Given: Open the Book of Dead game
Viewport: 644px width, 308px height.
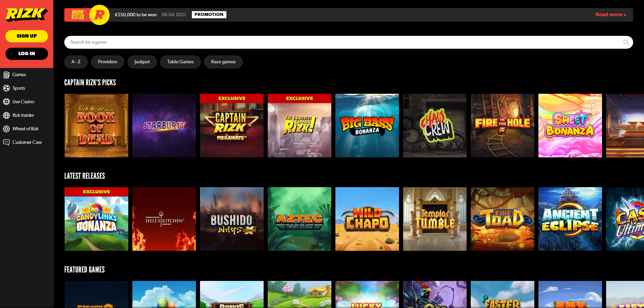Looking at the screenshot, I should (96, 126).
